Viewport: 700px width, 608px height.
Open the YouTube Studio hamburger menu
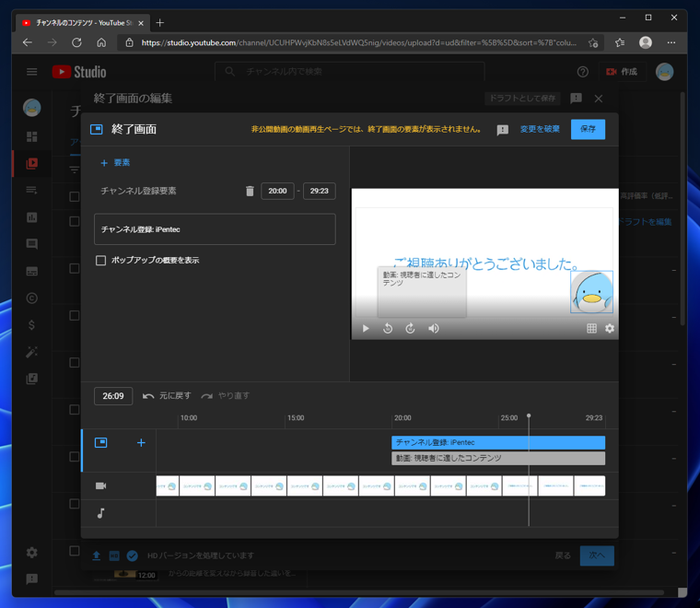pyautogui.click(x=31, y=72)
